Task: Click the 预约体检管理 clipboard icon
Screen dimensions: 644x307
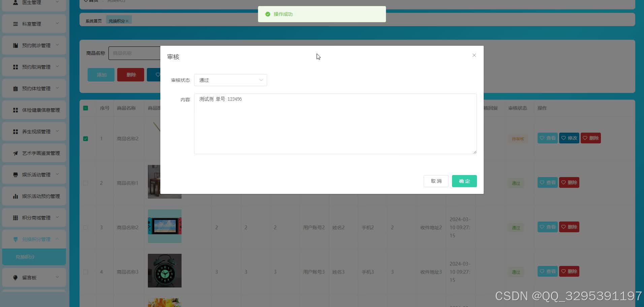Action: point(15,89)
